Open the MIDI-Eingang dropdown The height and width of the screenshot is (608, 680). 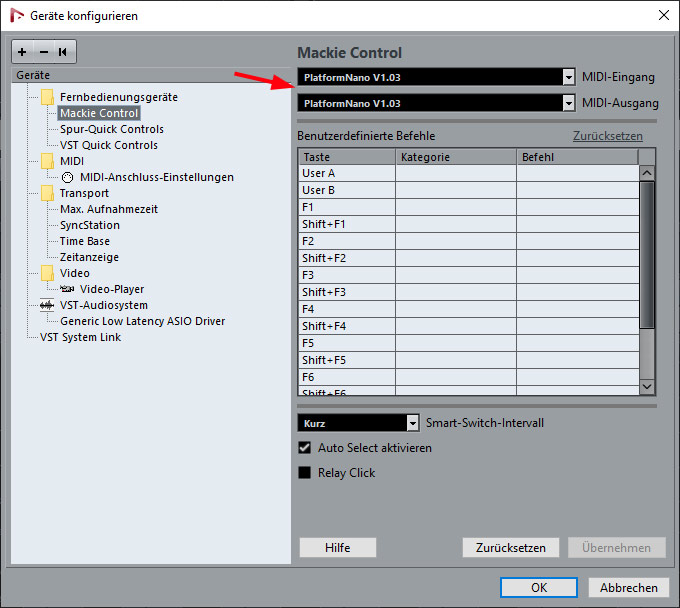pyautogui.click(x=569, y=77)
